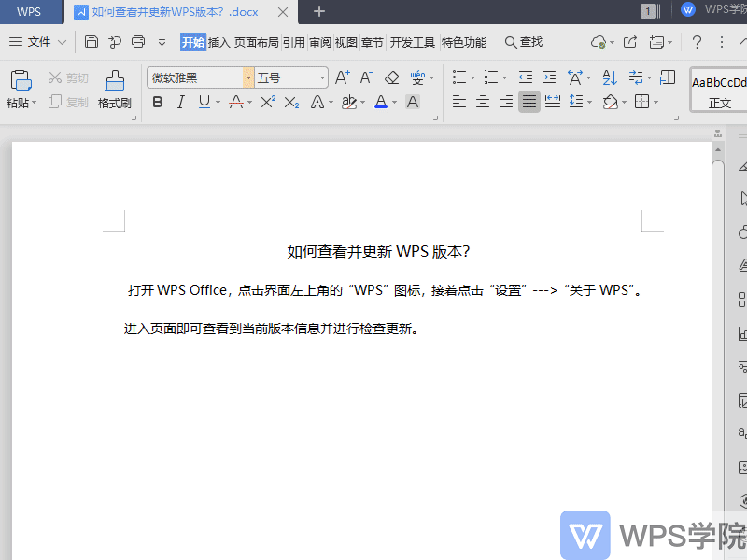Toggle Underline formatting
The height and width of the screenshot is (560, 747).
point(204,102)
